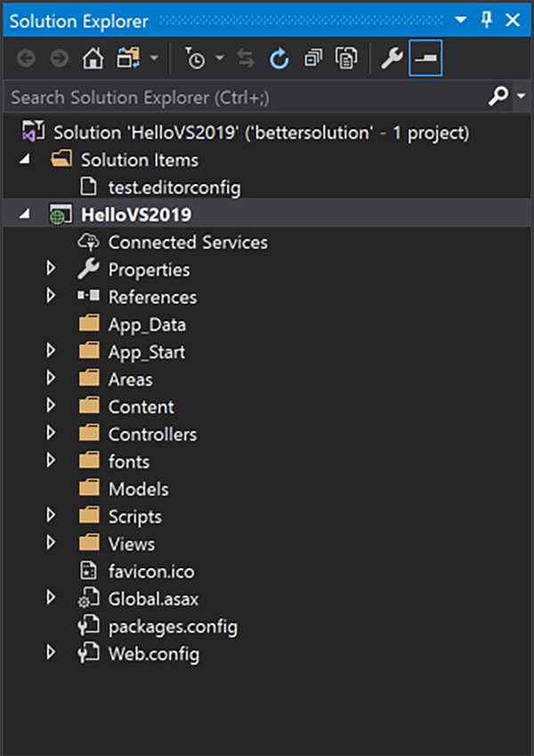
Task: Click the Refresh toolbar icon
Action: [279, 59]
